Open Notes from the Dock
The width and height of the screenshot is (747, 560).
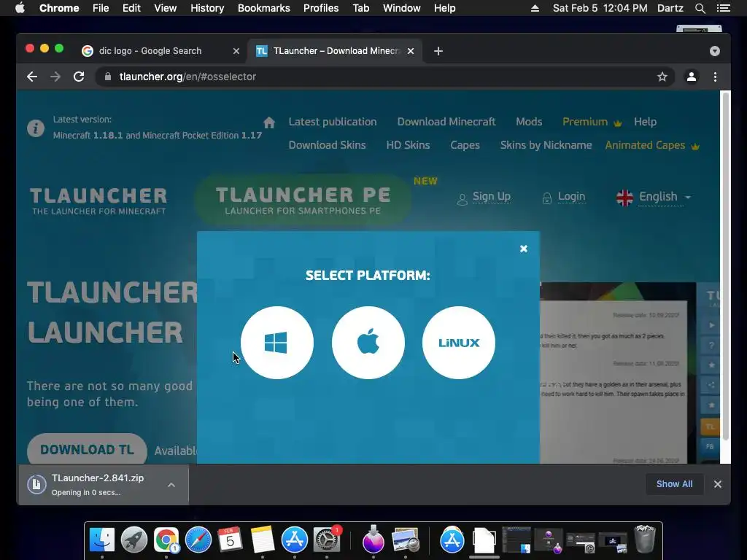pyautogui.click(x=263, y=540)
